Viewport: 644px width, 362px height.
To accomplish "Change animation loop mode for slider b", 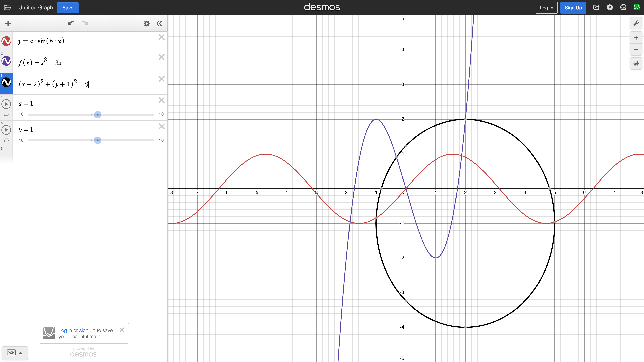I will tap(6, 140).
